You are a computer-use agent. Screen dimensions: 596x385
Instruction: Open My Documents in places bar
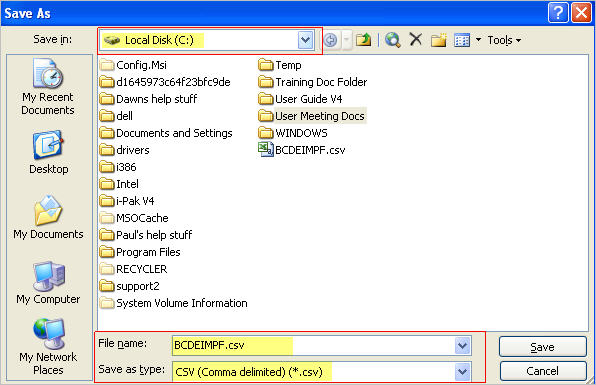tap(48, 217)
